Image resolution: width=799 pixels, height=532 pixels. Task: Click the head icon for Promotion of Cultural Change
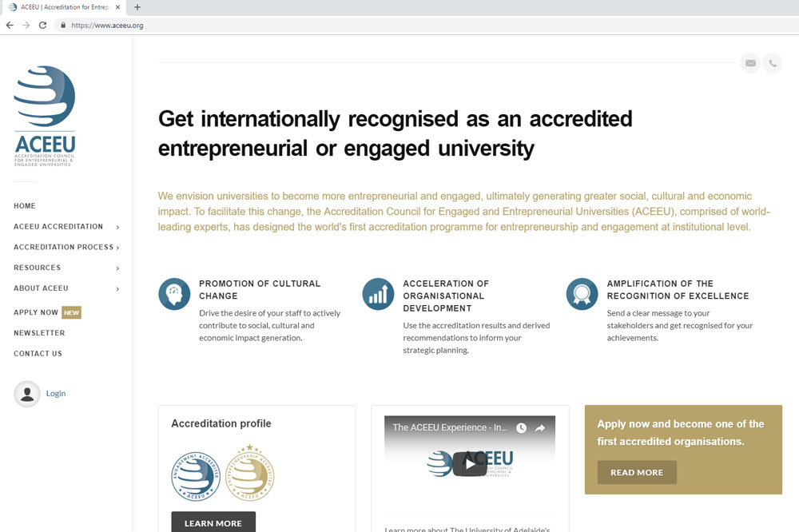[174, 294]
